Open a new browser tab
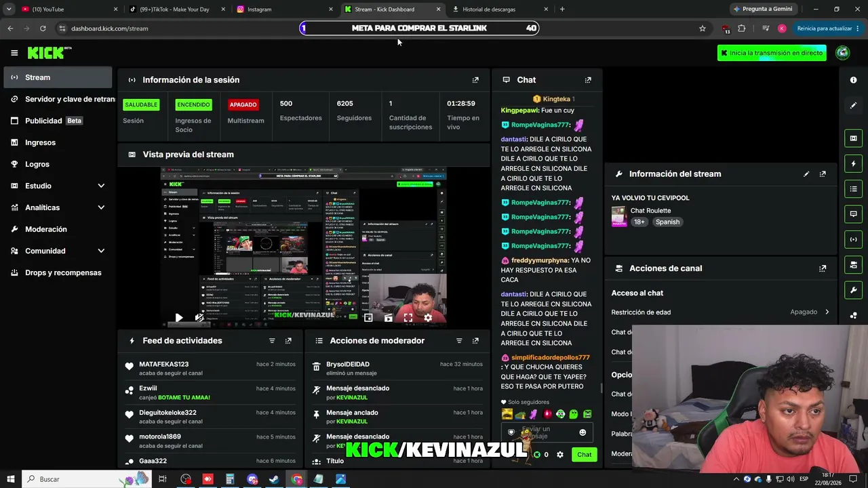 click(x=562, y=9)
